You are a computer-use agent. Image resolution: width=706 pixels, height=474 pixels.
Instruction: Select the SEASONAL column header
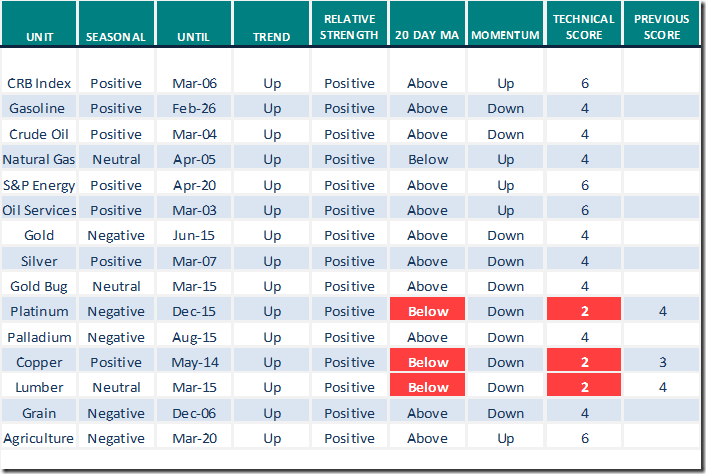116,36
